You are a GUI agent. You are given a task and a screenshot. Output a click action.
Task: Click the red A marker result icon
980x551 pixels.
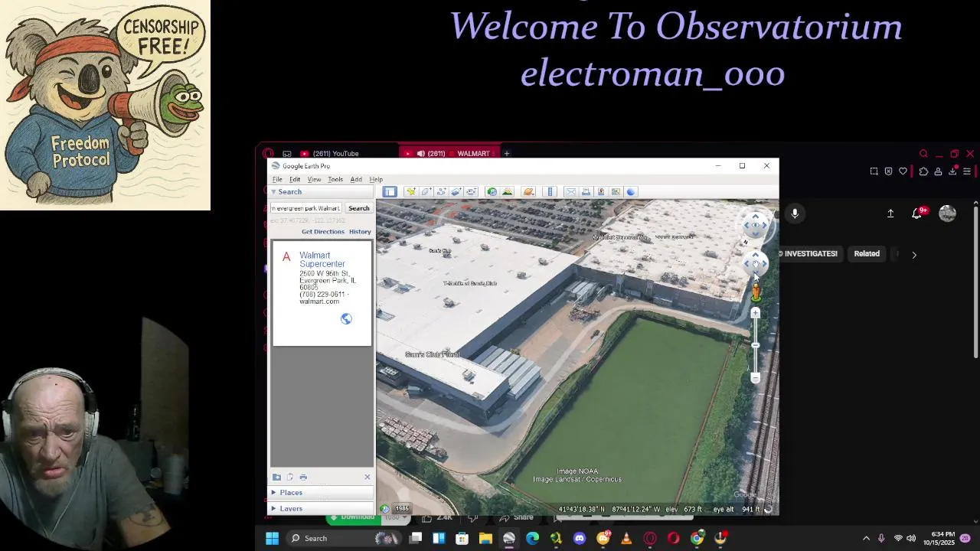(286, 257)
